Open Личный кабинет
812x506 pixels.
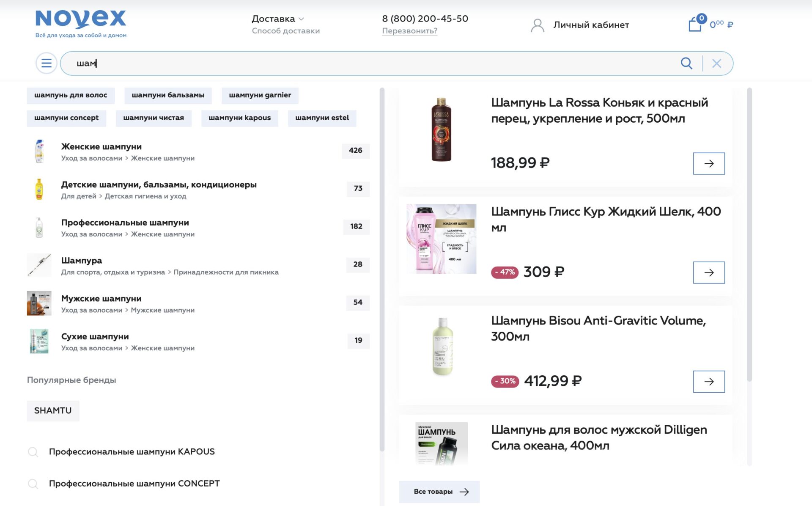[x=591, y=25]
